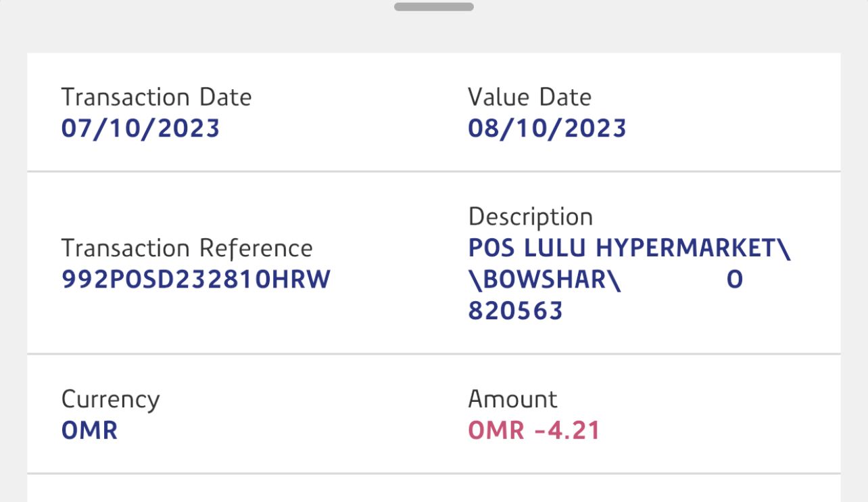Viewport: 868px width, 502px height.
Task: Click the Transaction Reference label
Action: pyautogui.click(x=187, y=248)
